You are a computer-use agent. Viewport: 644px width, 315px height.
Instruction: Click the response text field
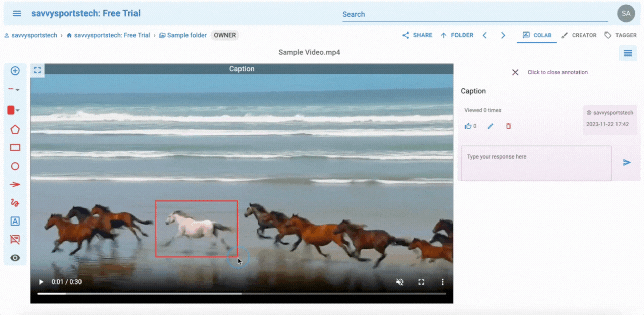(x=536, y=163)
